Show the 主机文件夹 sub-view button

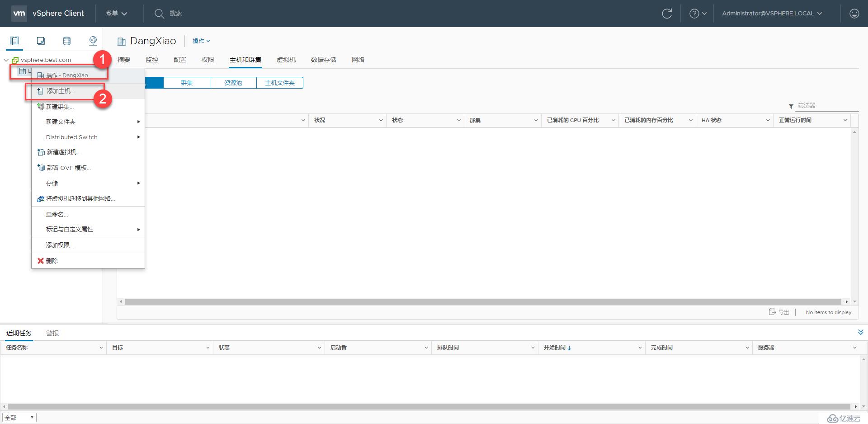click(x=280, y=83)
